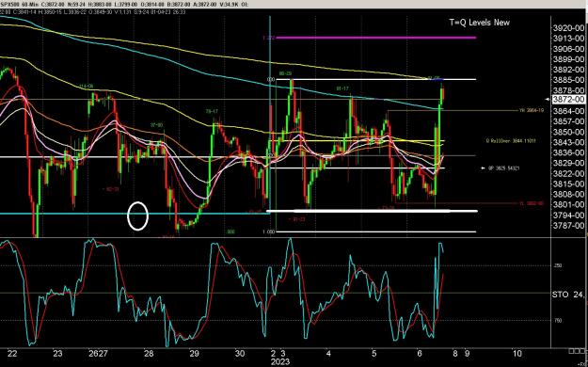Click the 23 date axis label

pyautogui.click(x=57, y=353)
